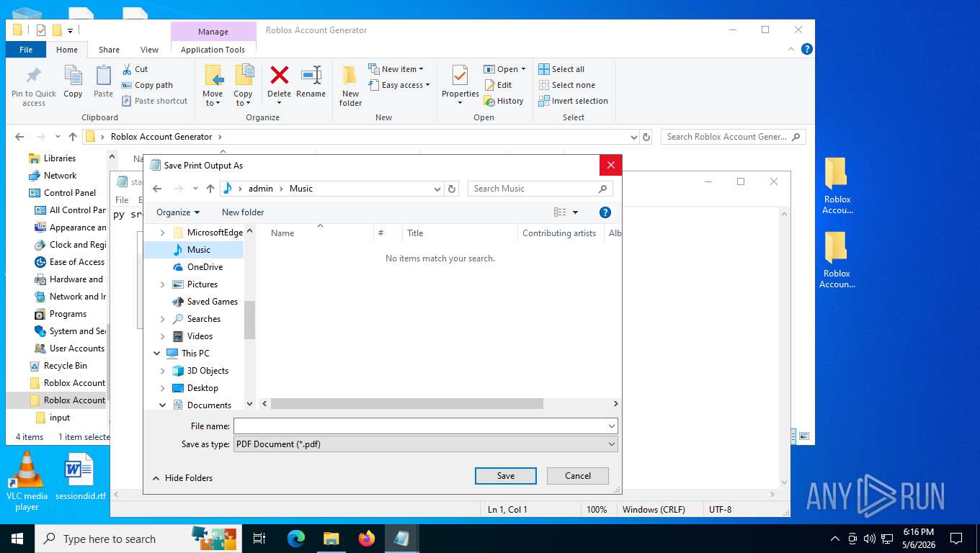The width and height of the screenshot is (980, 553).
Task: Select the Home ribbon tab
Action: [67, 50]
